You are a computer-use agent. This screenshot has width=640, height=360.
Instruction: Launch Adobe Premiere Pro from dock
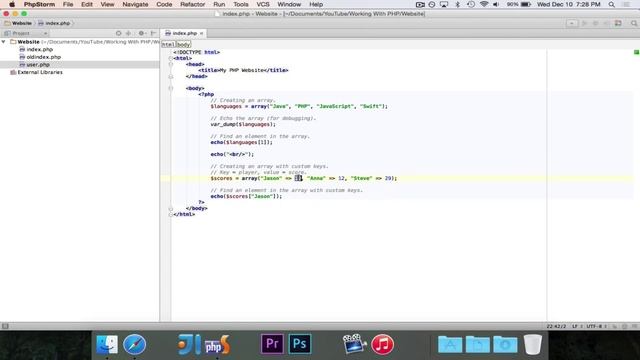click(272, 344)
